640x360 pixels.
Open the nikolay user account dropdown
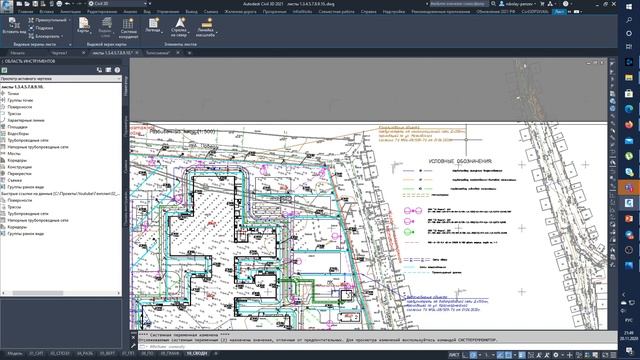point(518,4)
